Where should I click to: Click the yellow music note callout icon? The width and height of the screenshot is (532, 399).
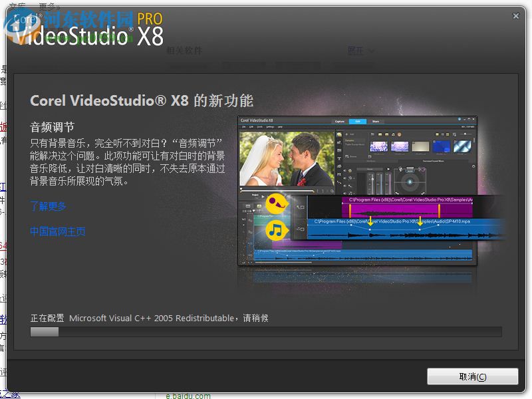click(275, 231)
